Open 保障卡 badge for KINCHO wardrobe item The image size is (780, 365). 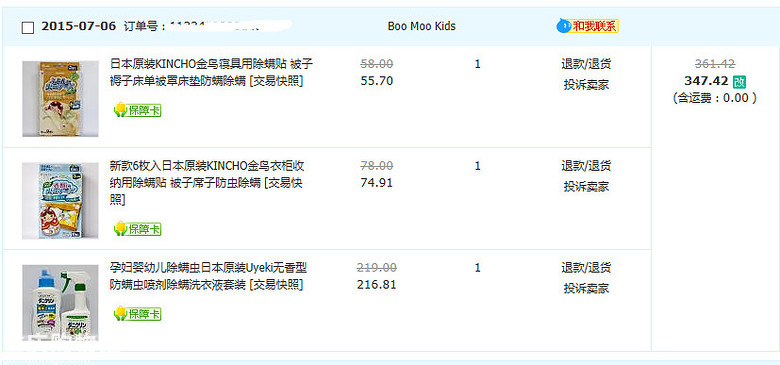pyautogui.click(x=138, y=229)
